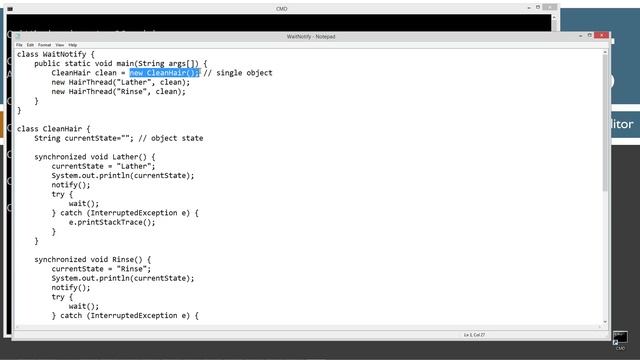This screenshot has height=360, width=640.
Task: Minimize the CMD window
Action: (x=529, y=7)
